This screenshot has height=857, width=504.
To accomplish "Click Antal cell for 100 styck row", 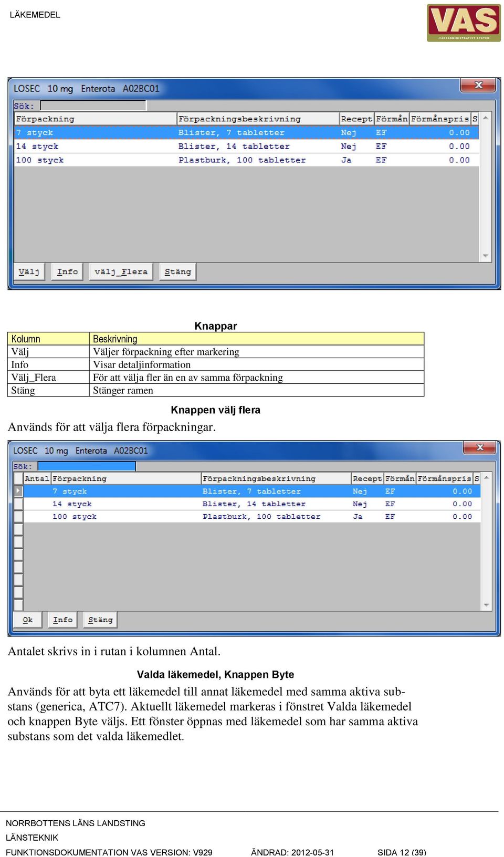I will [x=37, y=516].
